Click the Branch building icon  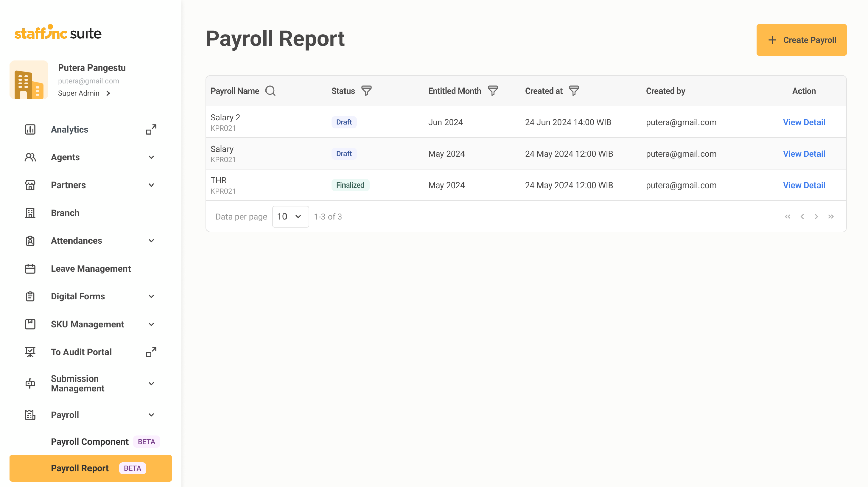pyautogui.click(x=30, y=213)
